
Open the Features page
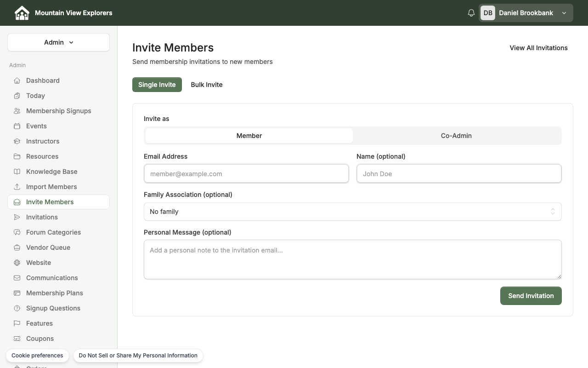coord(58,323)
